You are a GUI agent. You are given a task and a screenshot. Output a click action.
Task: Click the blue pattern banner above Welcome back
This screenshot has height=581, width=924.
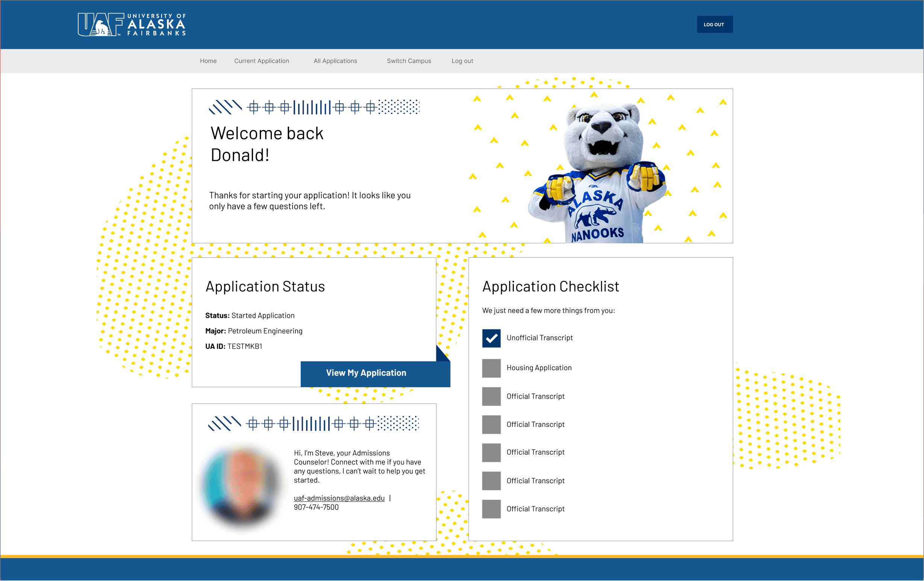[x=314, y=107]
